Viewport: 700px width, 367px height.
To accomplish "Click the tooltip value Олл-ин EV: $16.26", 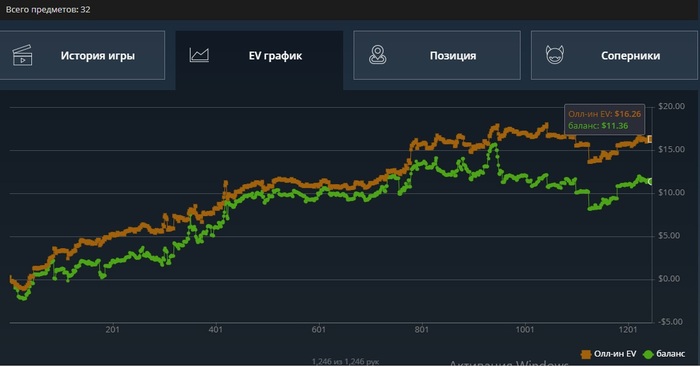I will tap(604, 114).
